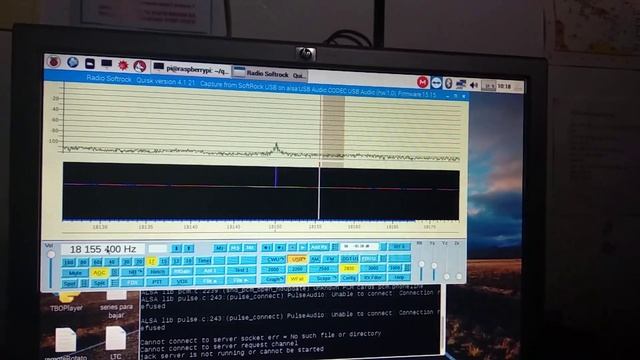Open the Raspberry Pi main menu

point(54,62)
